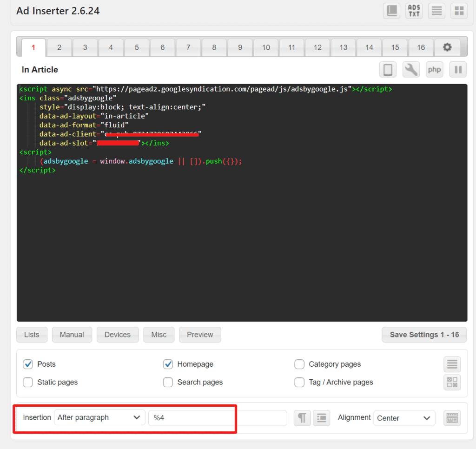476x449 pixels.
Task: Open the documentation book icon
Action: point(391,11)
